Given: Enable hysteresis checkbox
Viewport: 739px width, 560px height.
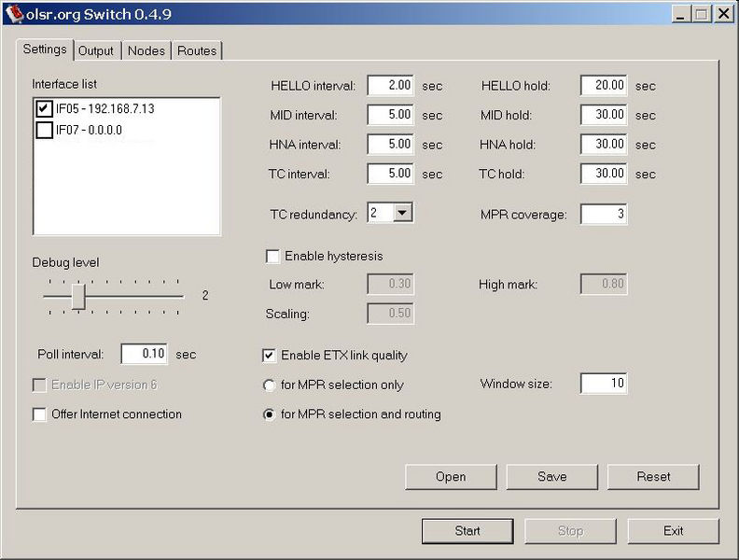Looking at the screenshot, I should tap(272, 256).
